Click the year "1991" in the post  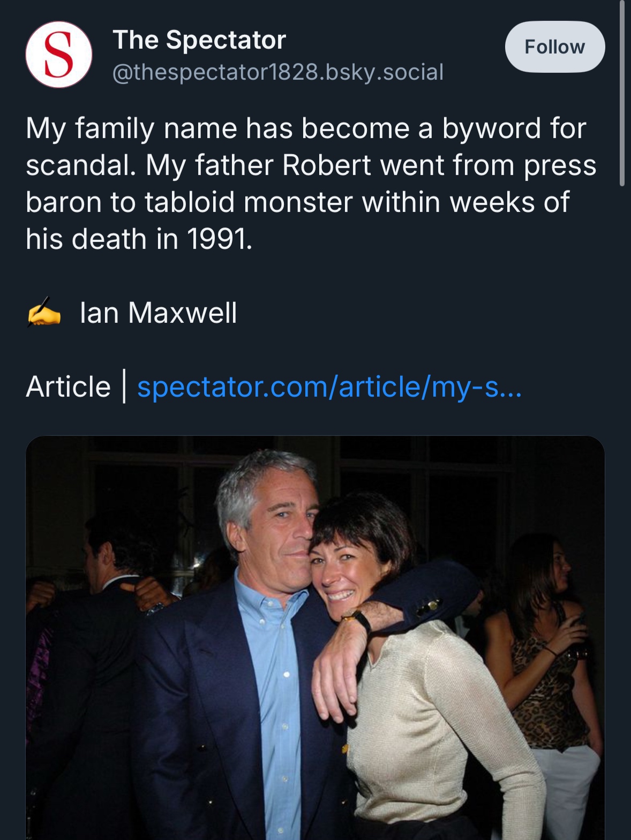[x=218, y=239]
